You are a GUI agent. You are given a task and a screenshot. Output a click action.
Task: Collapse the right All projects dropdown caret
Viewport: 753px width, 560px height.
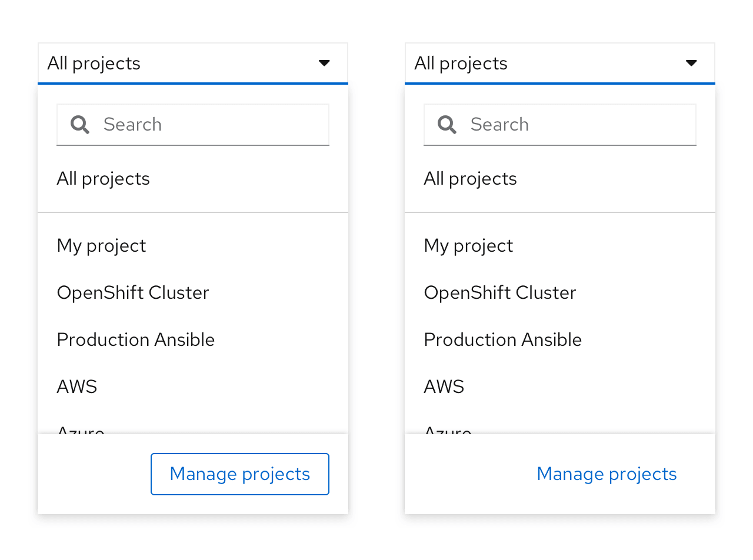tap(691, 64)
